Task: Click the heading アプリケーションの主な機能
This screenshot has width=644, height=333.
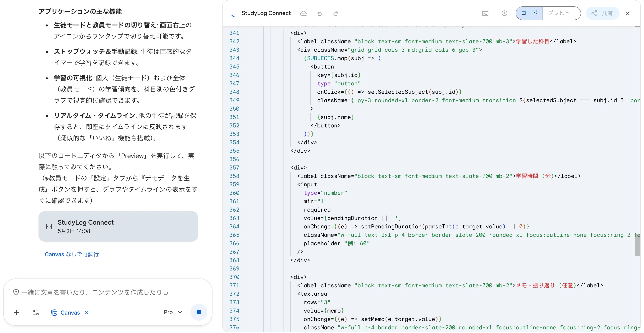Action: (80, 11)
